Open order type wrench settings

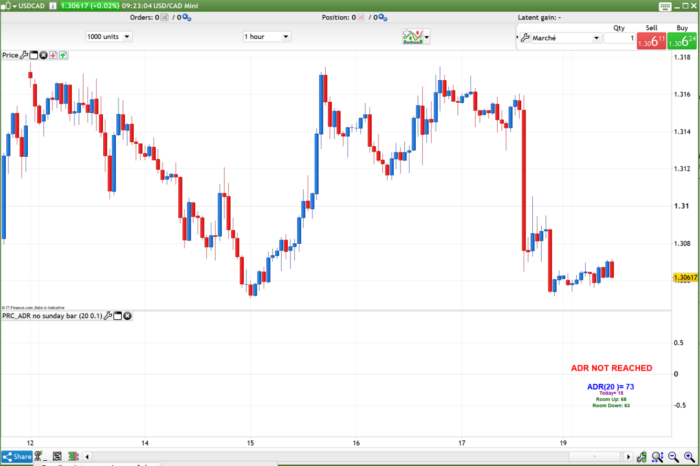click(x=525, y=38)
